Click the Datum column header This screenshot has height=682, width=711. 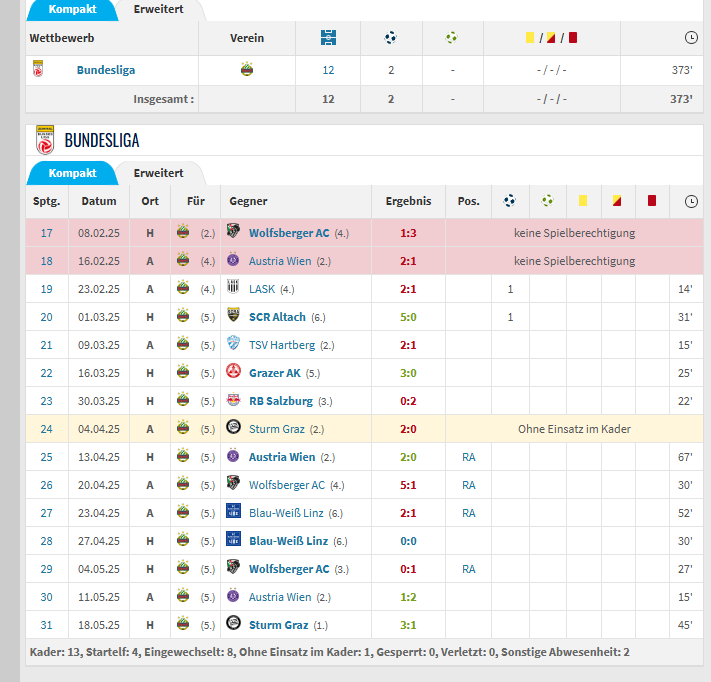(x=99, y=201)
